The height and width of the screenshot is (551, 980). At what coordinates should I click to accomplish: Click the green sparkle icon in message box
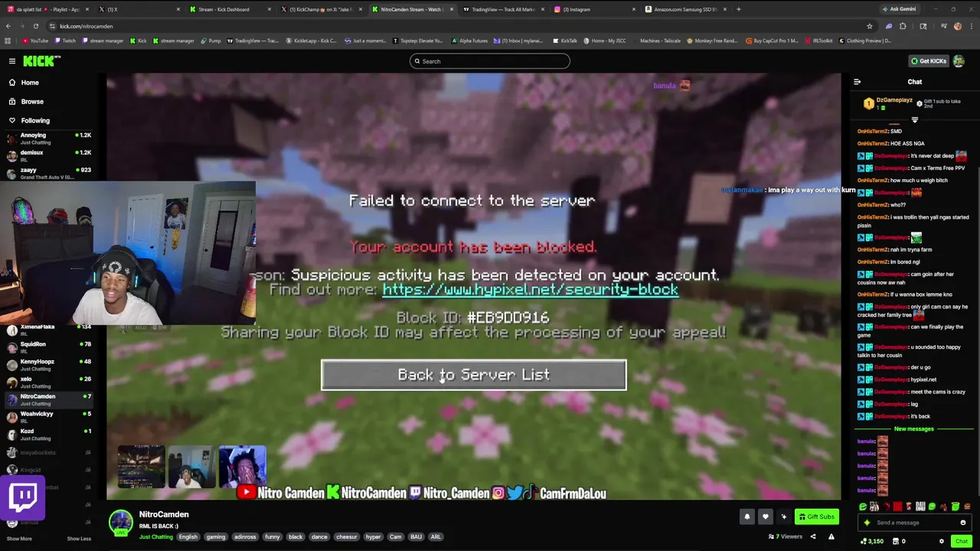point(867,523)
